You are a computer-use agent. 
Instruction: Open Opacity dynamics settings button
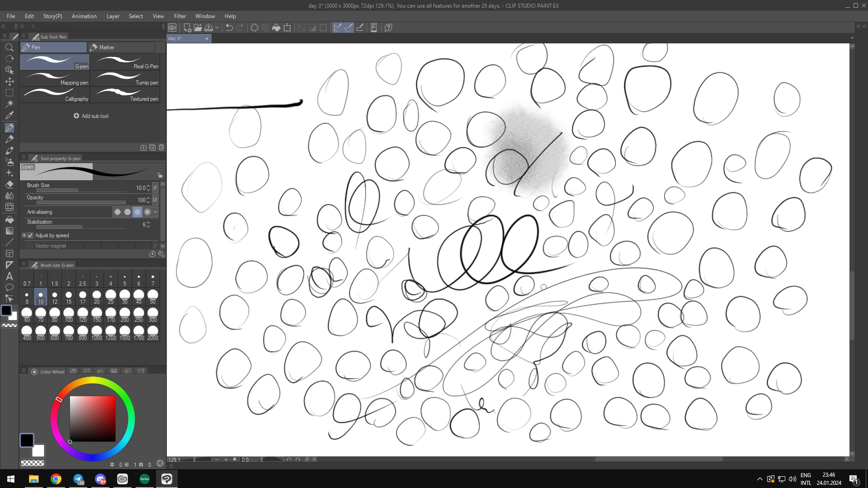155,200
